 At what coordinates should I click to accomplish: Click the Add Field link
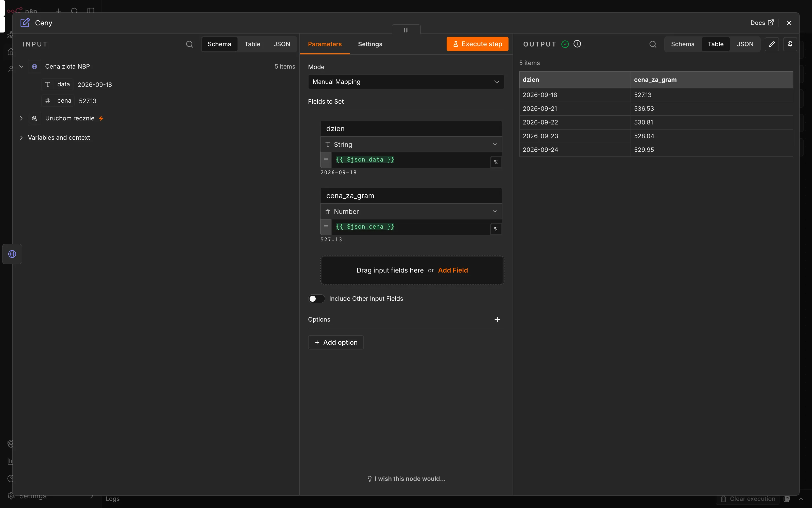453,270
